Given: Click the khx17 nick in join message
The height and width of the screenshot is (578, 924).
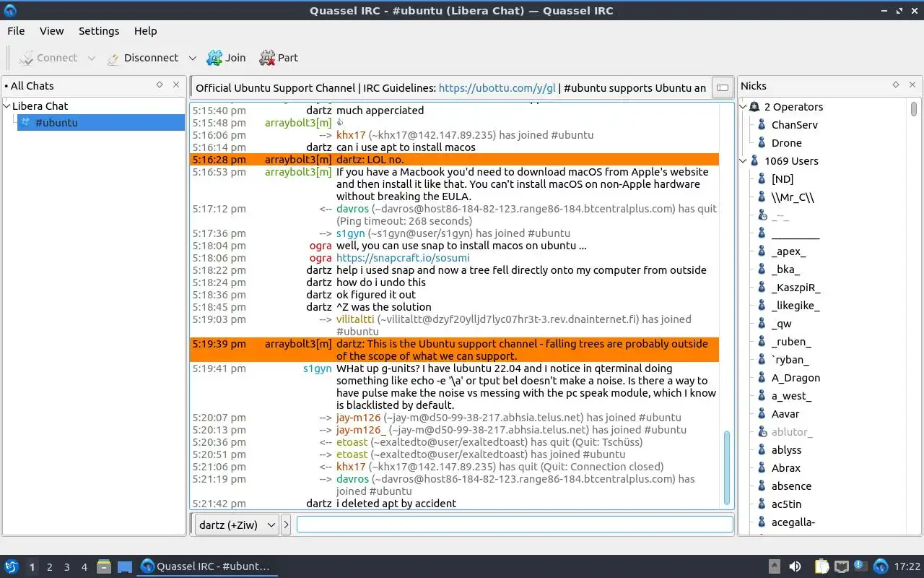Looking at the screenshot, I should click(x=351, y=135).
